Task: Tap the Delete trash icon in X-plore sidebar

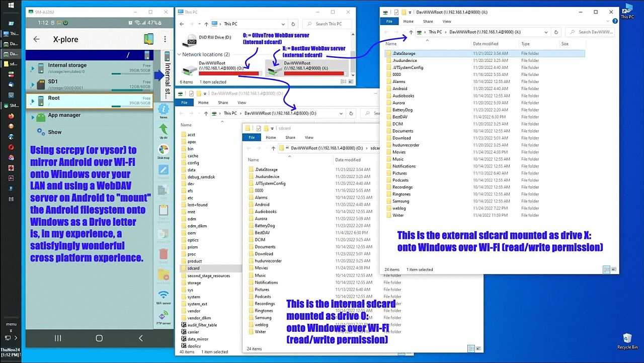Action: point(164,255)
